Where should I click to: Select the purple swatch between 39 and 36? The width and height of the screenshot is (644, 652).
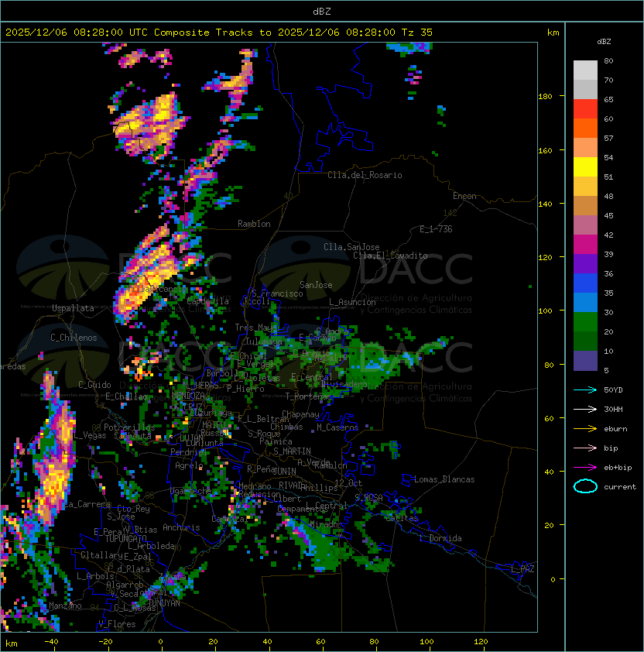585,263
